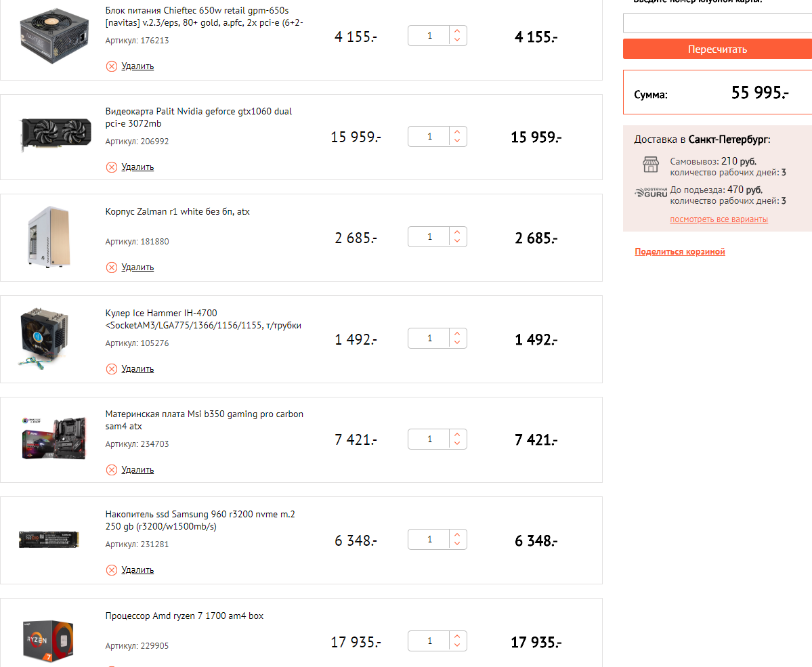Increase quantity of Chieftec power supply

457,31
